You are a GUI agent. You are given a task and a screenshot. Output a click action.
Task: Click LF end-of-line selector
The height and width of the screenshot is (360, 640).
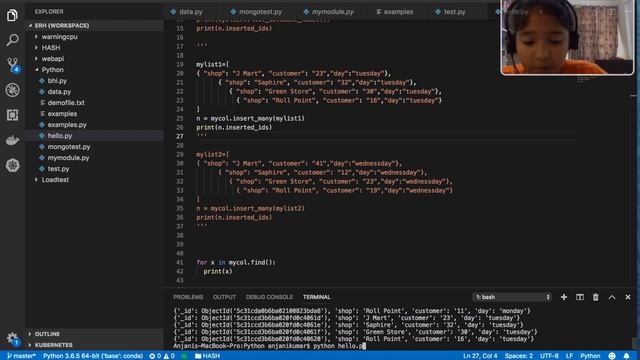click(569, 356)
